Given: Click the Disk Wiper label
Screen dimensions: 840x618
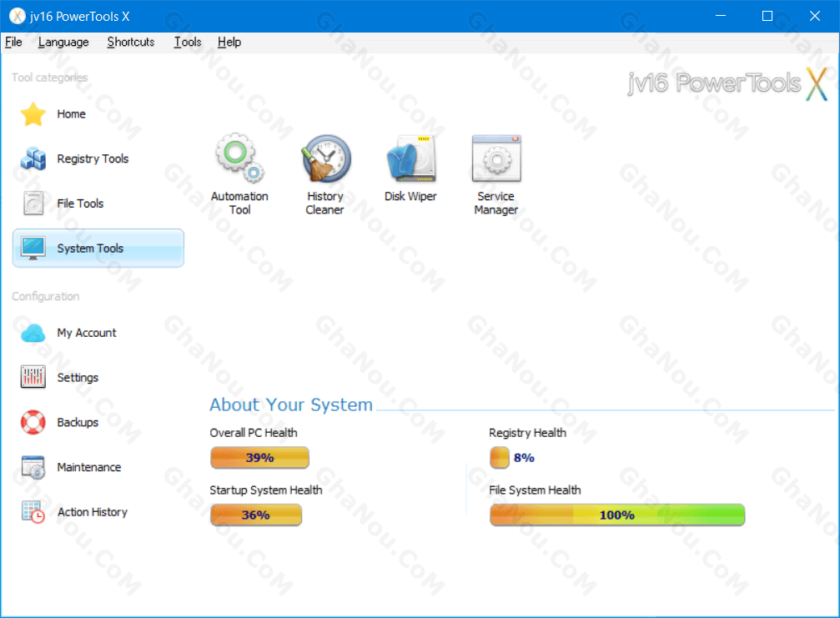Looking at the screenshot, I should point(411,197).
